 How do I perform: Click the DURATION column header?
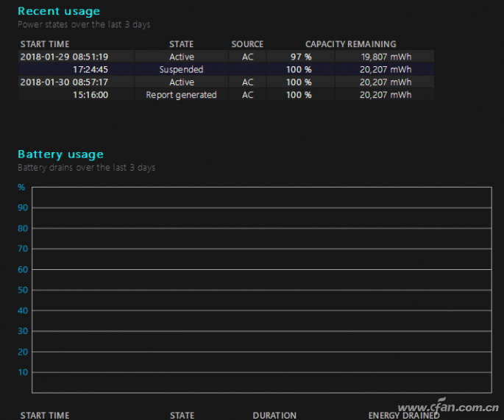click(274, 415)
